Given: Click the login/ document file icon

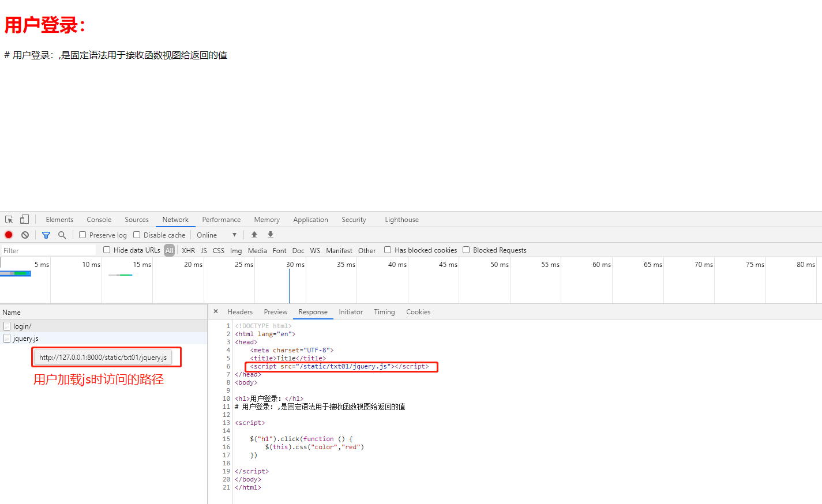Looking at the screenshot, I should 7,326.
